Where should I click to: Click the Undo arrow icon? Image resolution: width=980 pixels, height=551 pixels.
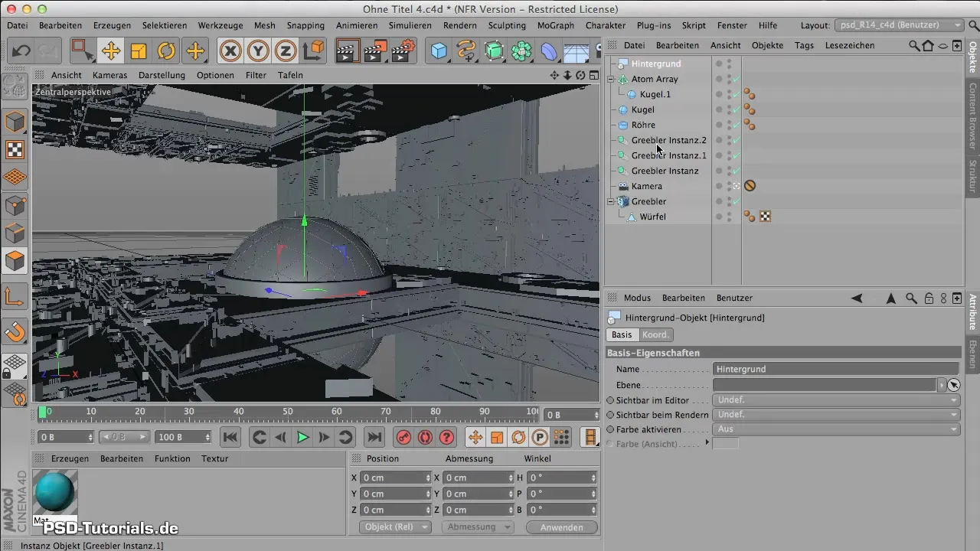click(x=21, y=51)
